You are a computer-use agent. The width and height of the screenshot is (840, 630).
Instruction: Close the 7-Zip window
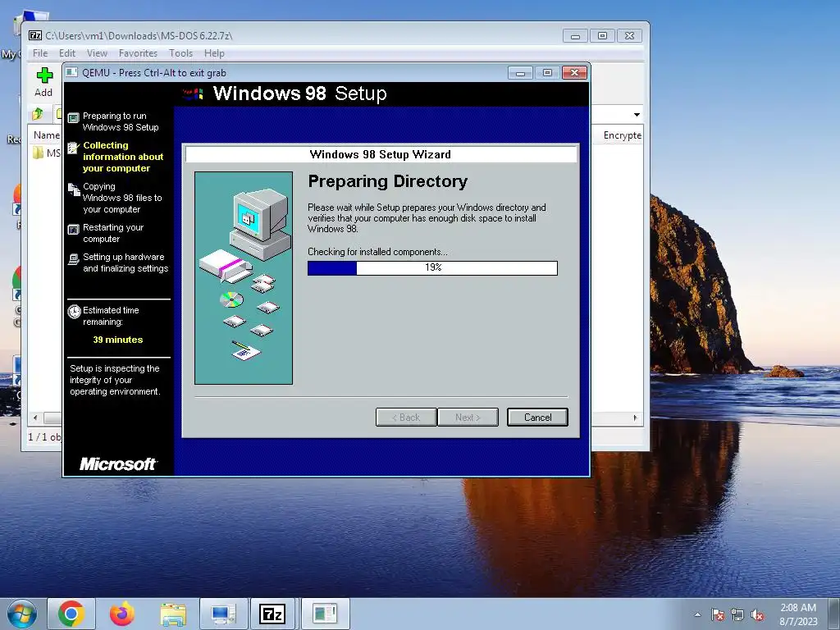click(x=629, y=35)
